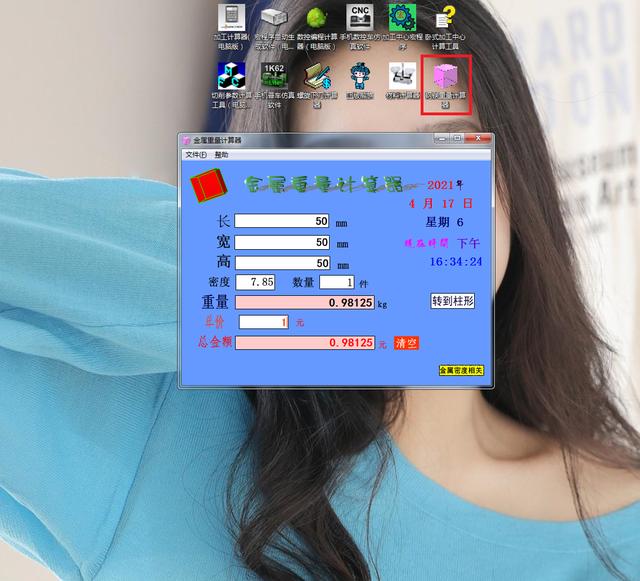Open the 帮助 menu
Image resolution: width=640 pixels, height=581 pixels.
[221, 155]
